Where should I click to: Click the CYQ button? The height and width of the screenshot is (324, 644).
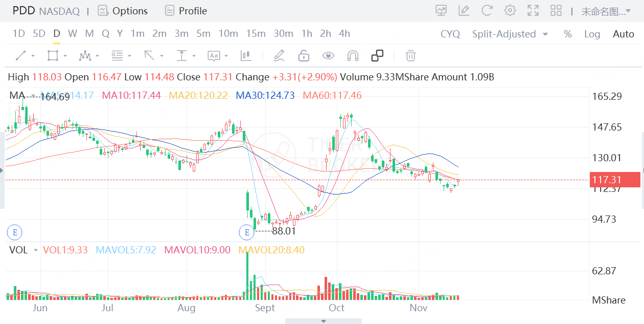tap(449, 34)
